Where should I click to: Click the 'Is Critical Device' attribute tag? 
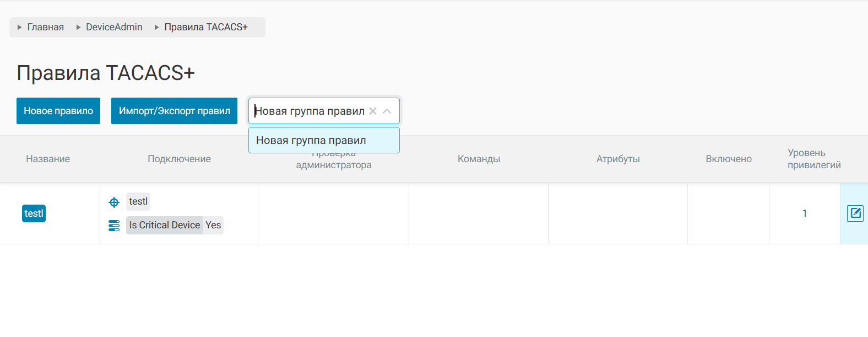[164, 225]
